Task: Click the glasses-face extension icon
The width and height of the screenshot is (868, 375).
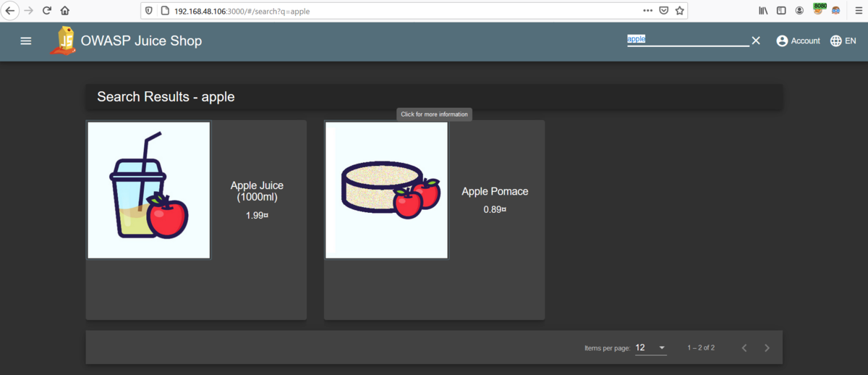Action: 836,11
